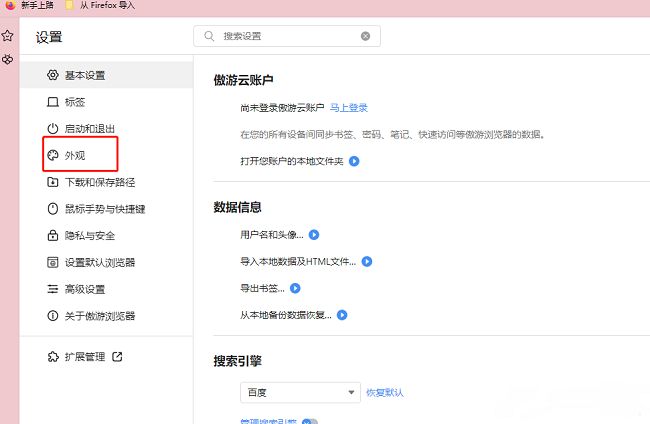Click arrow next to 导入本地数据及HTML文件
The image size is (650, 424).
367,262
